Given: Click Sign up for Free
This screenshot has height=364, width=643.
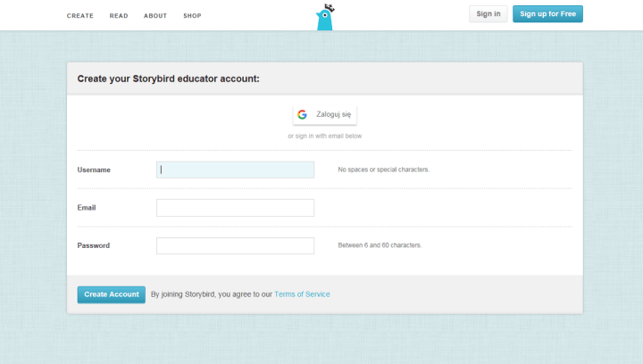Looking at the screenshot, I should pyautogui.click(x=547, y=14).
